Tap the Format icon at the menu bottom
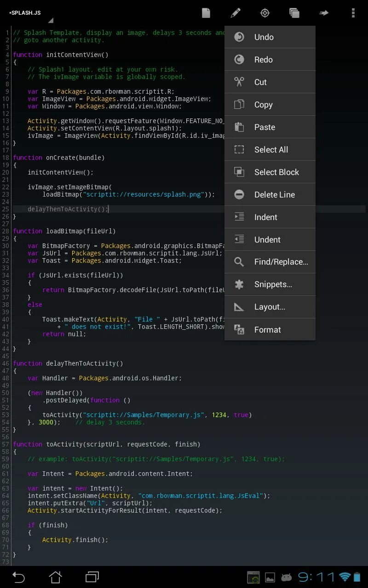The height and width of the screenshot is (588, 368). point(239,329)
